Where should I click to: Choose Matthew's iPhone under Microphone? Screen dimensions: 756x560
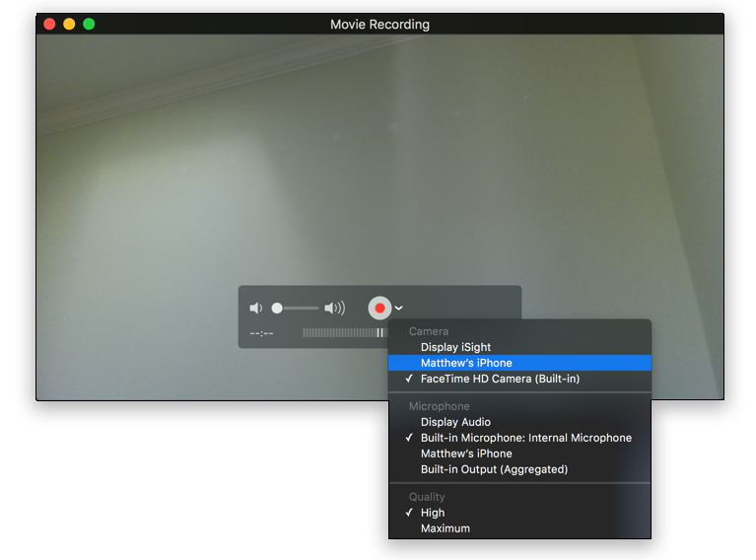point(519,454)
